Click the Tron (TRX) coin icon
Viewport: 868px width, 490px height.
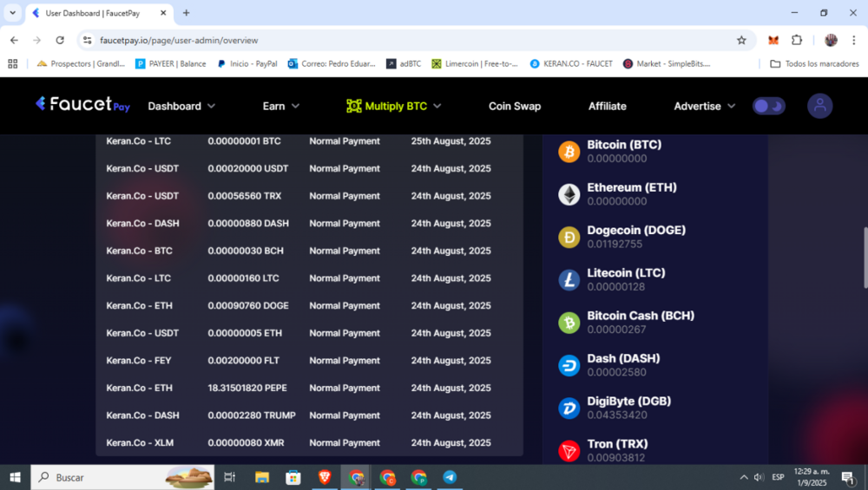(x=569, y=451)
